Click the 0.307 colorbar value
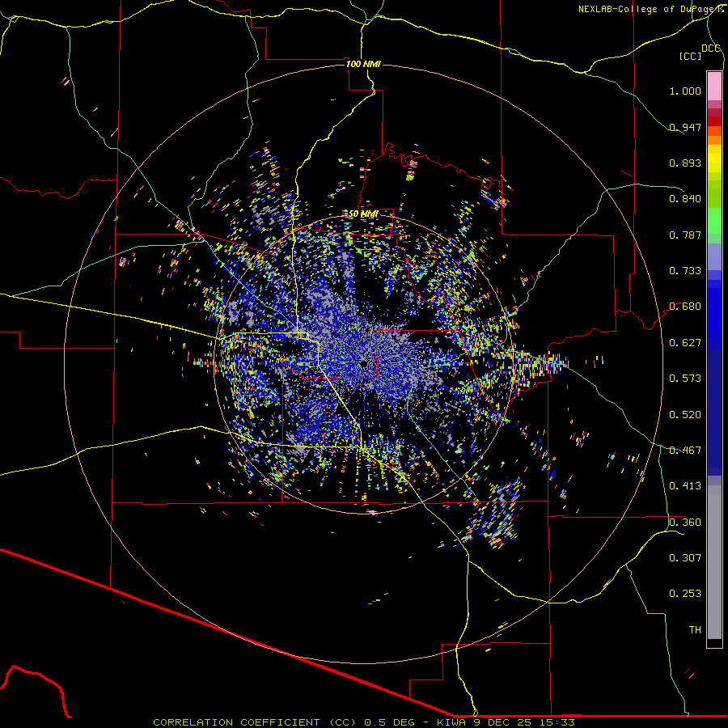The height and width of the screenshot is (728, 728). click(x=685, y=558)
